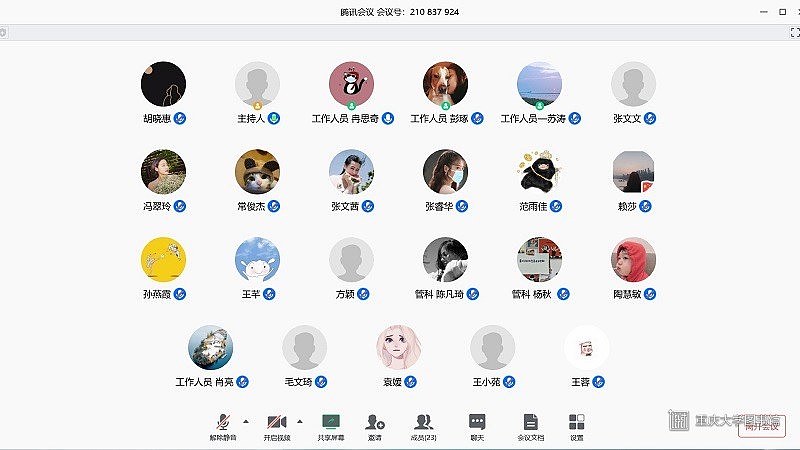Screen dimensions: 800x450
Task: Open the 聊天 chat panel
Action: click(x=477, y=426)
